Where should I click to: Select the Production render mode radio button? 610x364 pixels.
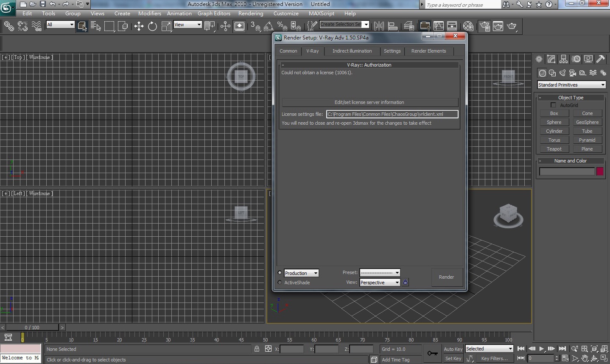280,273
